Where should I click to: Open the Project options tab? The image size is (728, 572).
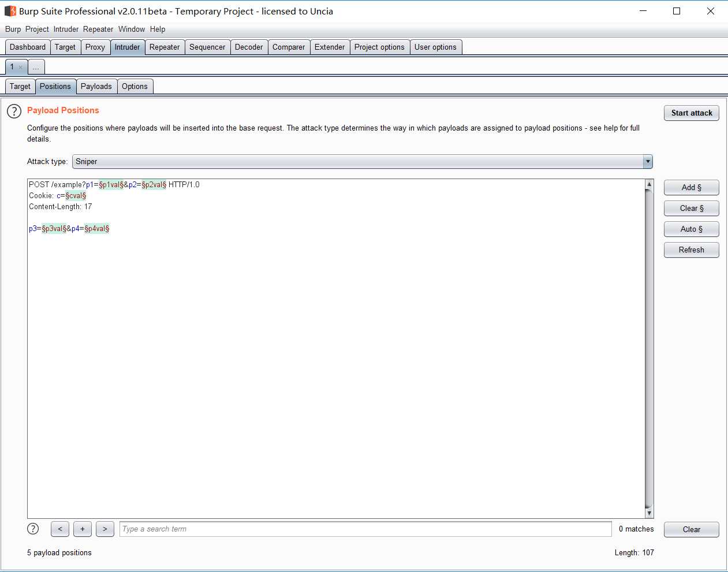[379, 47]
